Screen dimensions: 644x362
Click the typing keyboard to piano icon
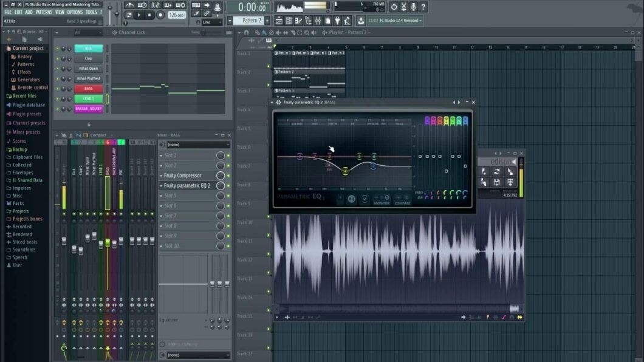click(x=196, y=5)
